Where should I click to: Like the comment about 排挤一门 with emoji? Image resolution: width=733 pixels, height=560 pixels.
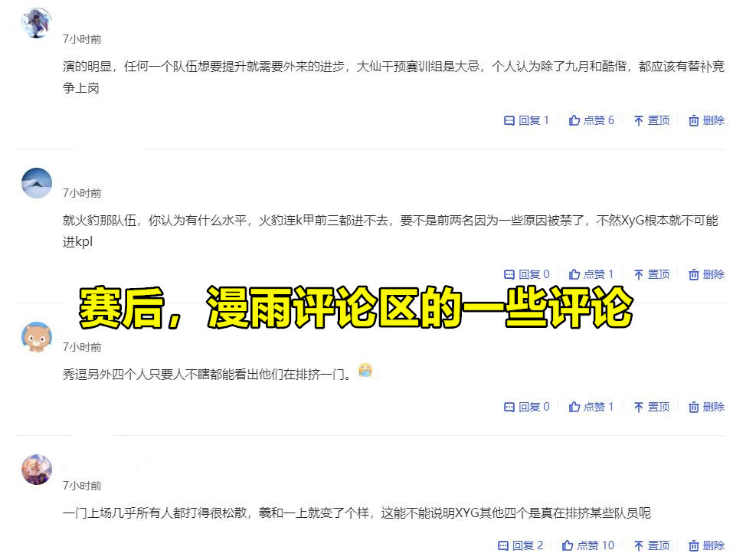pyautogui.click(x=591, y=407)
